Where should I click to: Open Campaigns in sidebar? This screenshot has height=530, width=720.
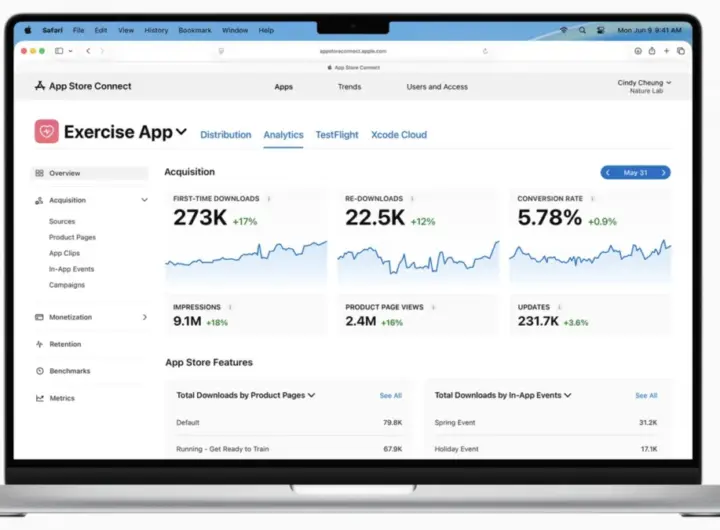point(67,285)
